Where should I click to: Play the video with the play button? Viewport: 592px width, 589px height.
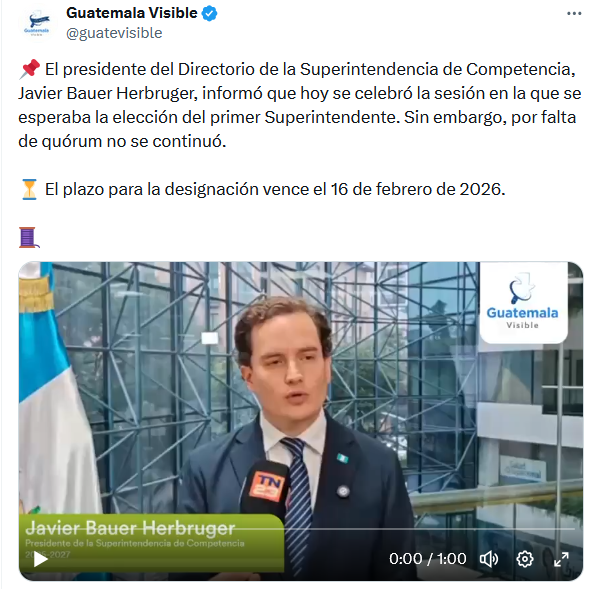click(40, 559)
